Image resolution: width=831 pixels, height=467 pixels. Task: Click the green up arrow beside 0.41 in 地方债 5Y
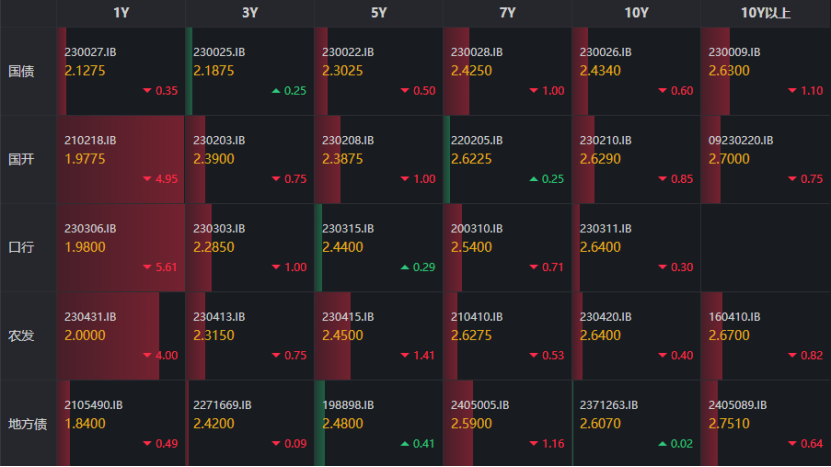tap(405, 443)
